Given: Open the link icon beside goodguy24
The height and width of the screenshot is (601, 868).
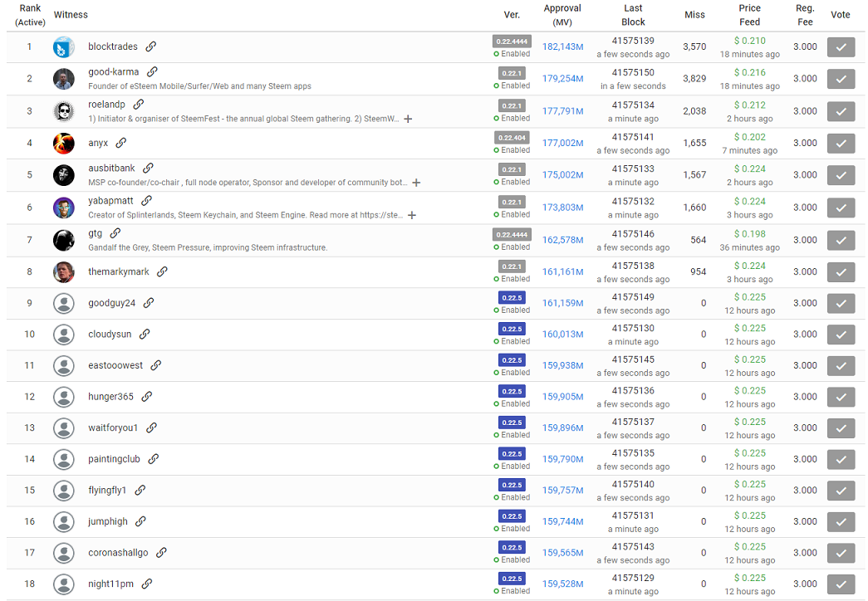Looking at the screenshot, I should pyautogui.click(x=149, y=303).
